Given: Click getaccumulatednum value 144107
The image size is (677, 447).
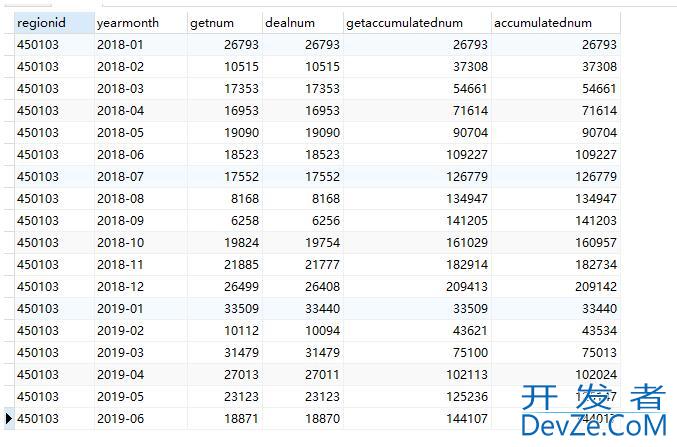Looking at the screenshot, I should (417, 418).
